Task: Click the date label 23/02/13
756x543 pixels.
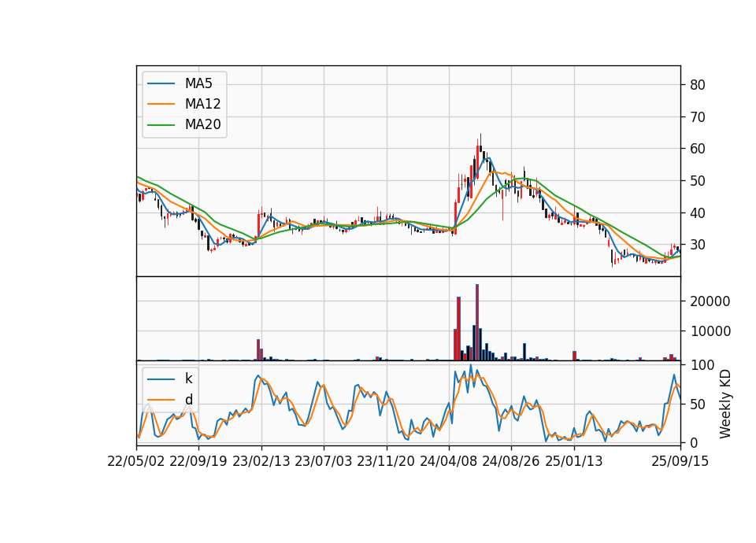Action: pos(261,461)
